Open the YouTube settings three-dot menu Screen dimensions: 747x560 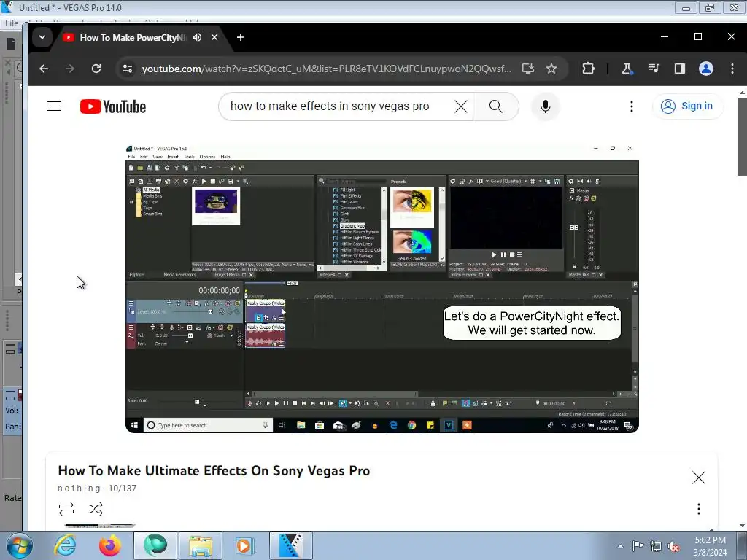tap(632, 106)
